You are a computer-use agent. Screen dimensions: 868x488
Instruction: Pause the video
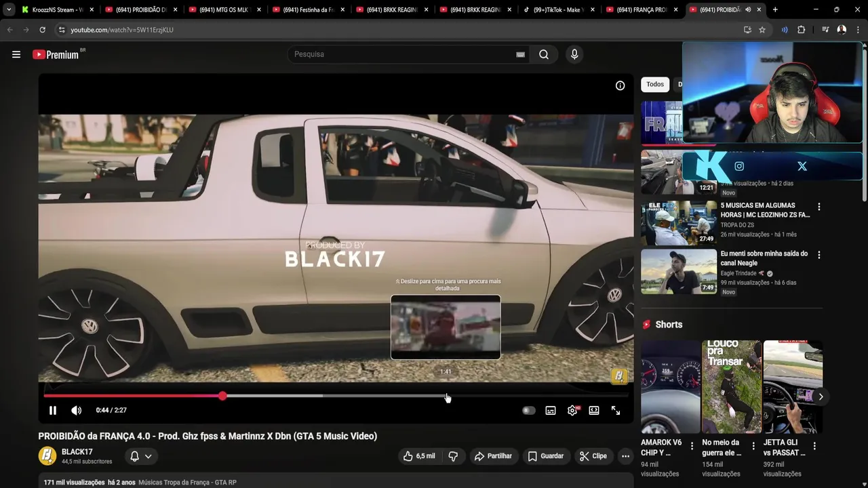pos(52,410)
